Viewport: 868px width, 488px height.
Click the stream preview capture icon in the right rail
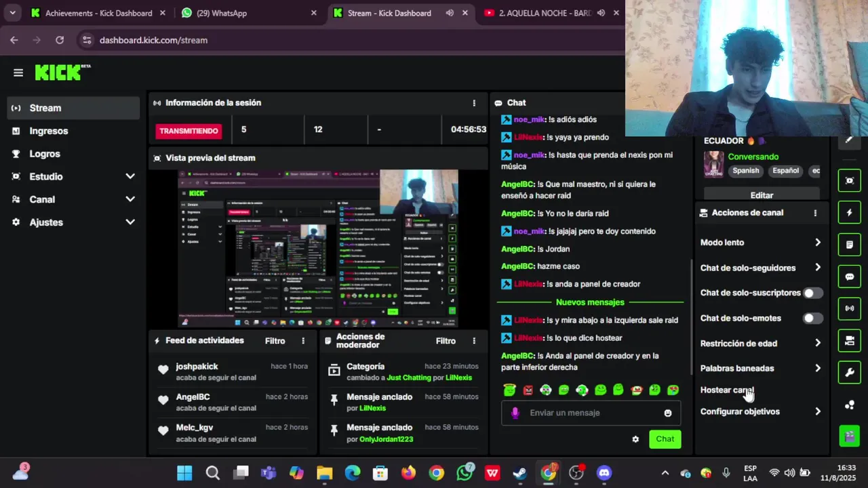point(849,181)
